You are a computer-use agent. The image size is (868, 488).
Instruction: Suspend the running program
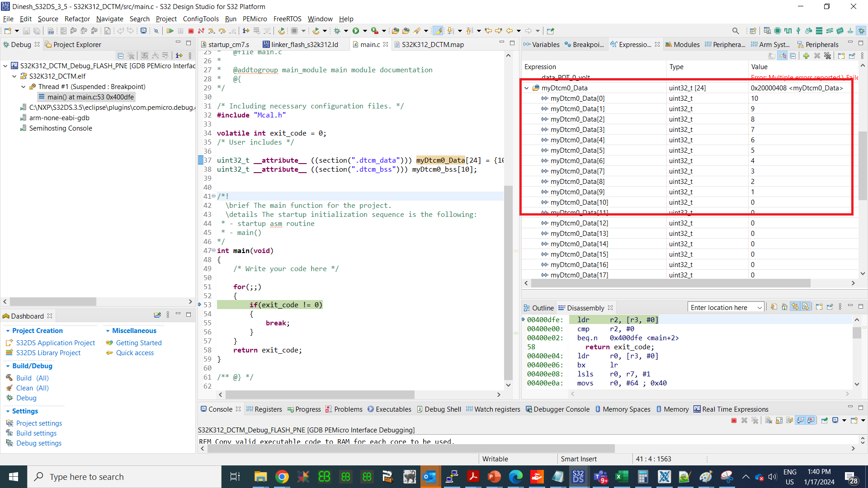pyautogui.click(x=180, y=30)
